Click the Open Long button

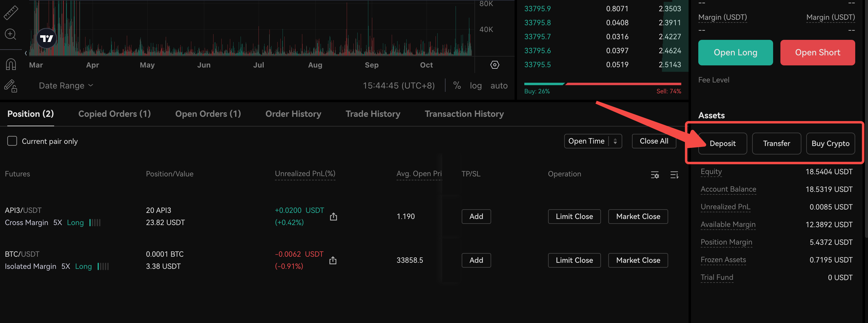click(735, 53)
